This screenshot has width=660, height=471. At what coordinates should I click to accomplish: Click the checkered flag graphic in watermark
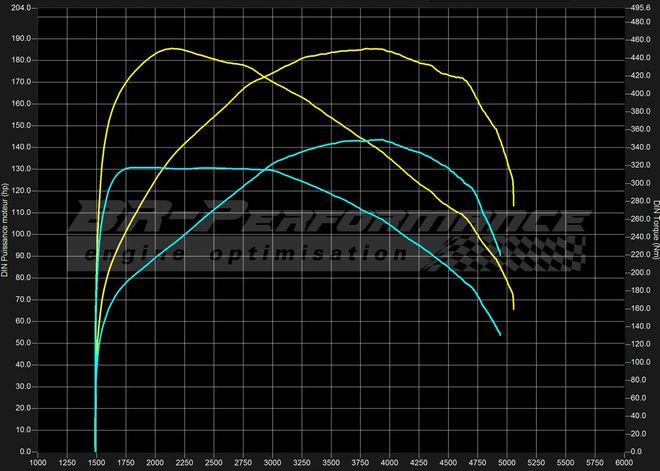pos(545,240)
